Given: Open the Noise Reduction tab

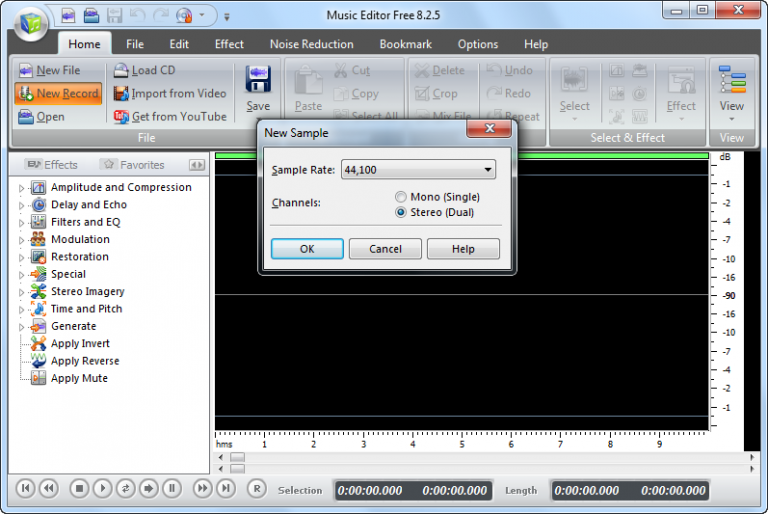Looking at the screenshot, I should [312, 44].
